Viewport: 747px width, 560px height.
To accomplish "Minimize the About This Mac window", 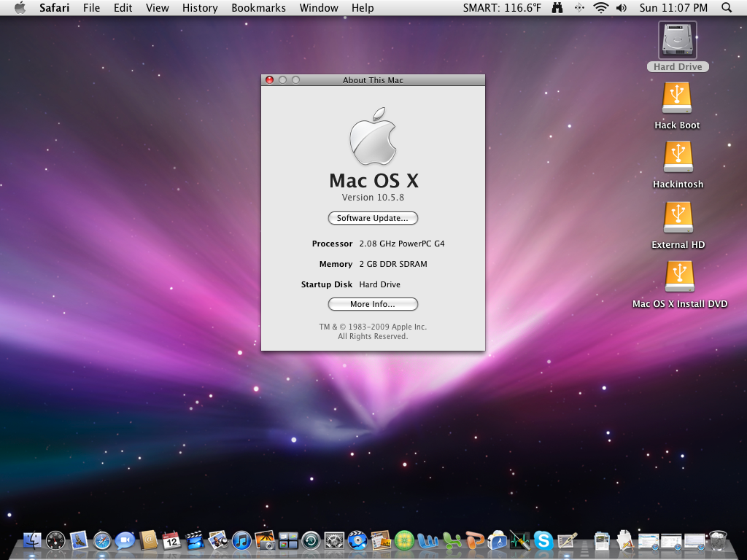I will tap(282, 80).
